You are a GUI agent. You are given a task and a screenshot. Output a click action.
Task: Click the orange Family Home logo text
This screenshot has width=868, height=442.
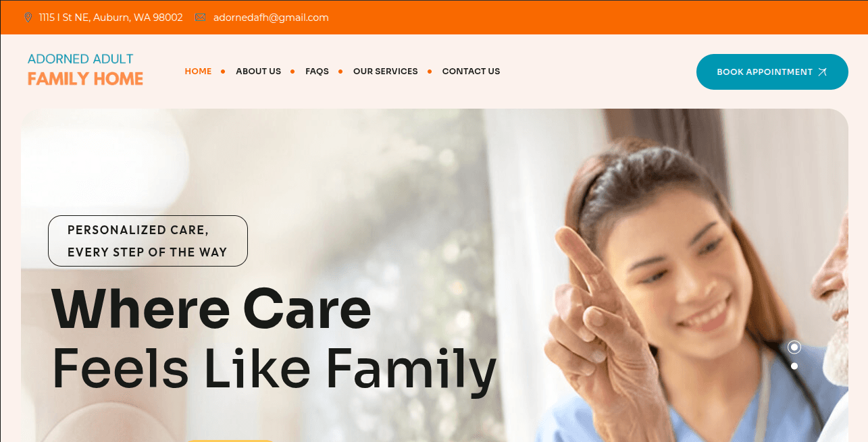(85, 79)
